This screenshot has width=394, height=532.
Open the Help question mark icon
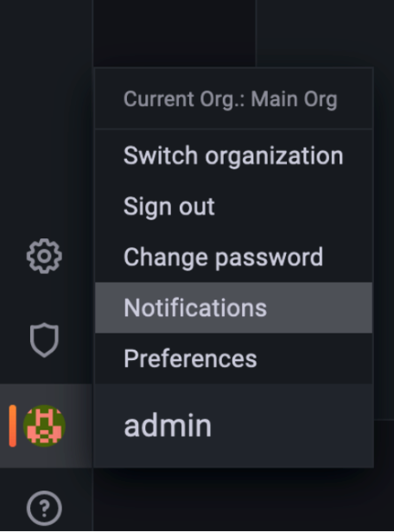pos(44,508)
